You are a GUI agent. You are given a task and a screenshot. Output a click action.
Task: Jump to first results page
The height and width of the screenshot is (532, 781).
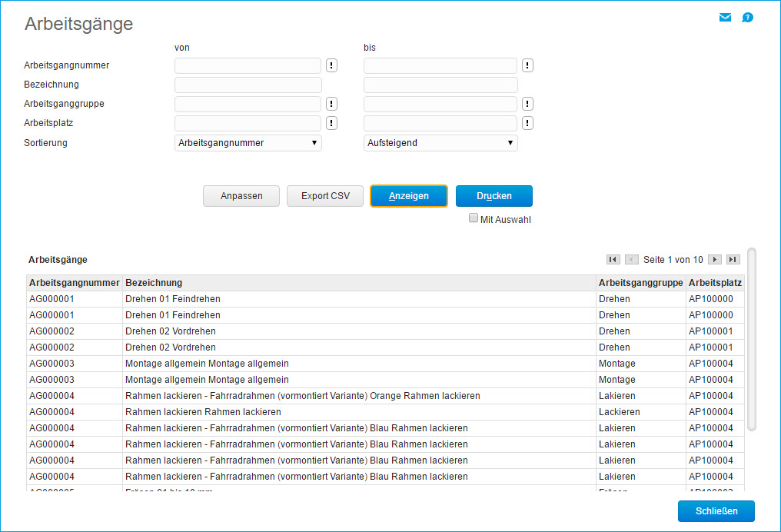click(x=613, y=260)
